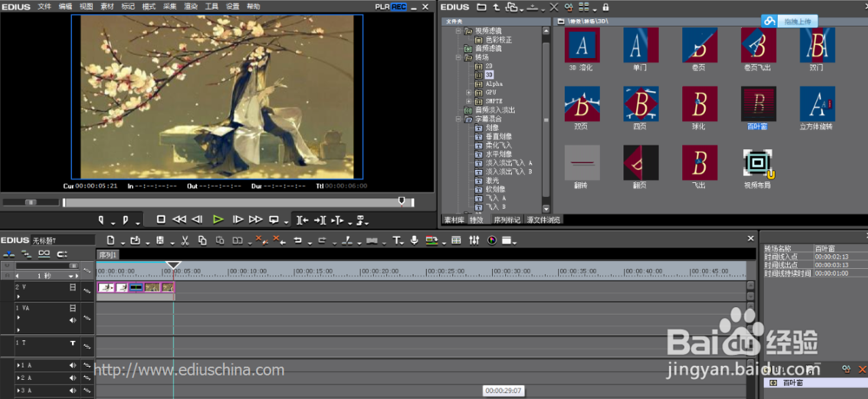Switch to the 源文件浏览 tab
868x399 pixels.
[x=543, y=219]
